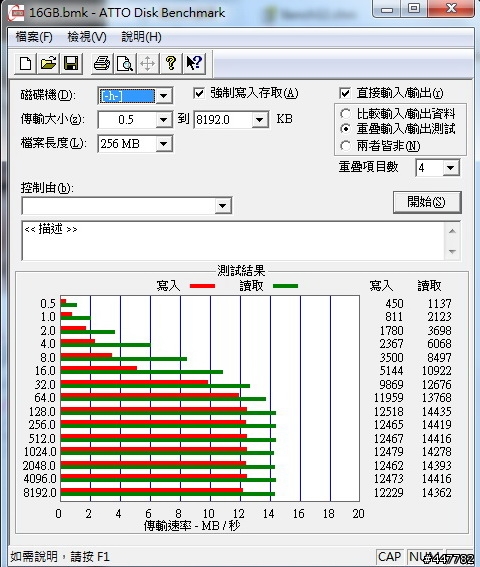
Task: Click write value 12518 in results
Action: coord(388,412)
